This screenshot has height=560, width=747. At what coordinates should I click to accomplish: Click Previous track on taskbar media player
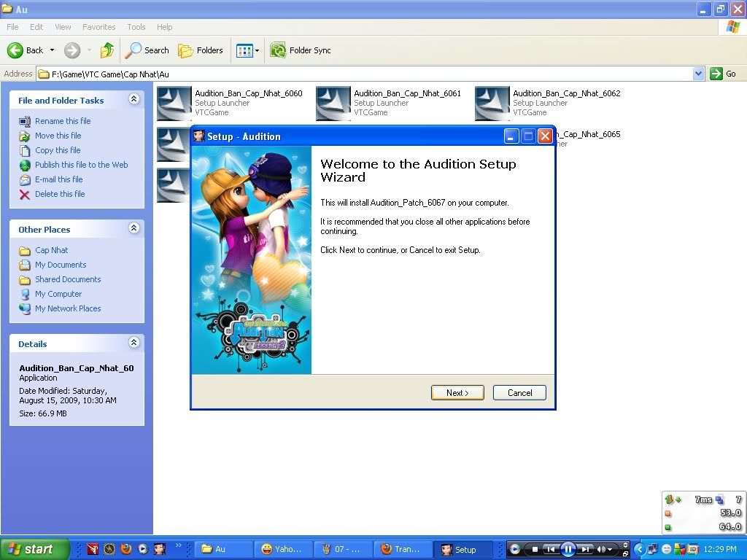pyautogui.click(x=550, y=549)
